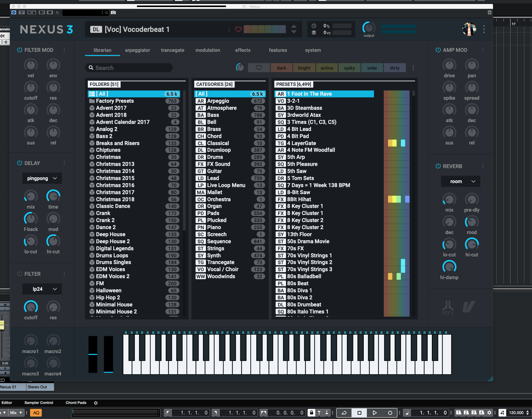Click the search magnifier icon in librarian

click(x=91, y=68)
